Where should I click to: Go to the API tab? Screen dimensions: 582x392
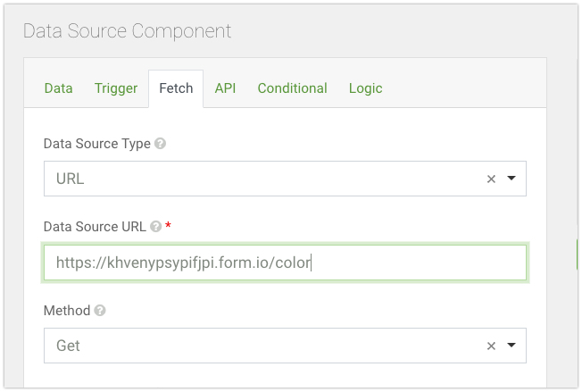pos(225,88)
